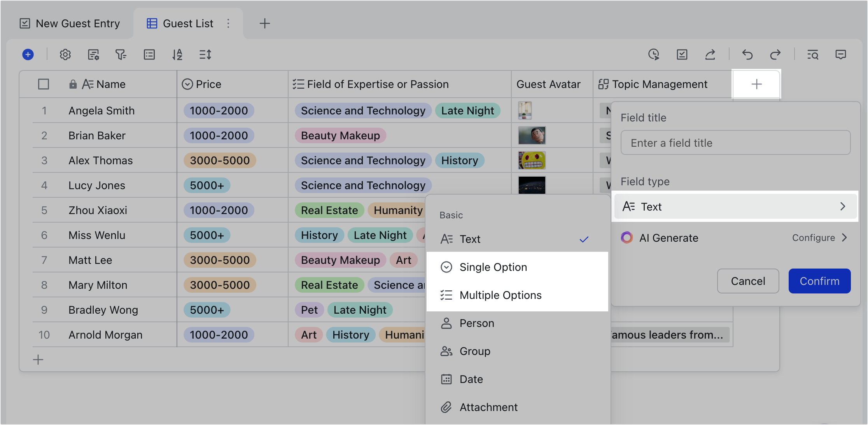Open the search icon in the toolbar
The image size is (868, 425).
coord(813,54)
